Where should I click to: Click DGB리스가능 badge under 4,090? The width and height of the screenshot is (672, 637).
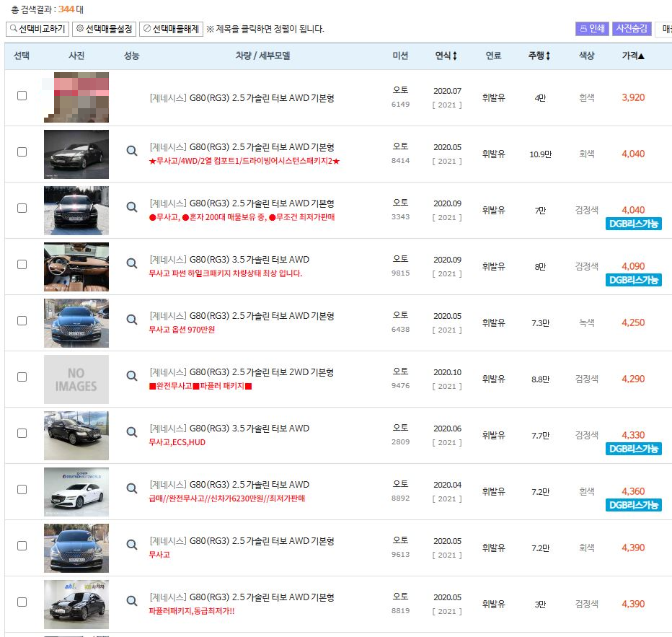tap(634, 280)
